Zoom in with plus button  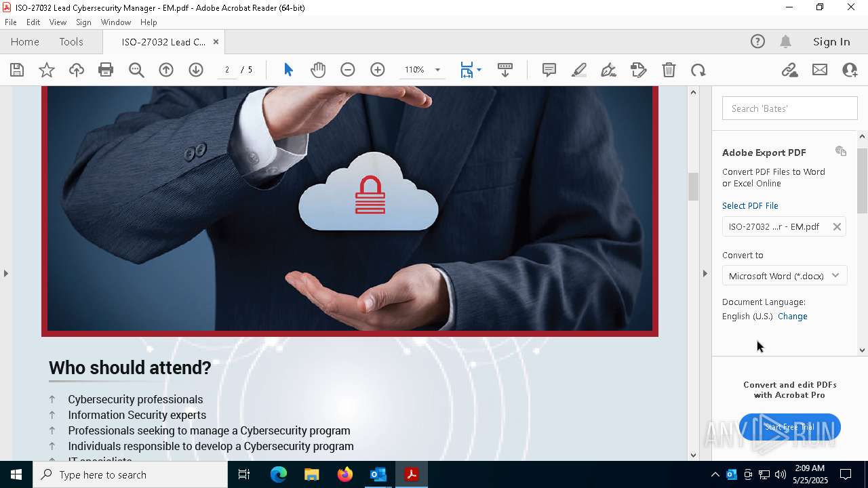pos(378,70)
